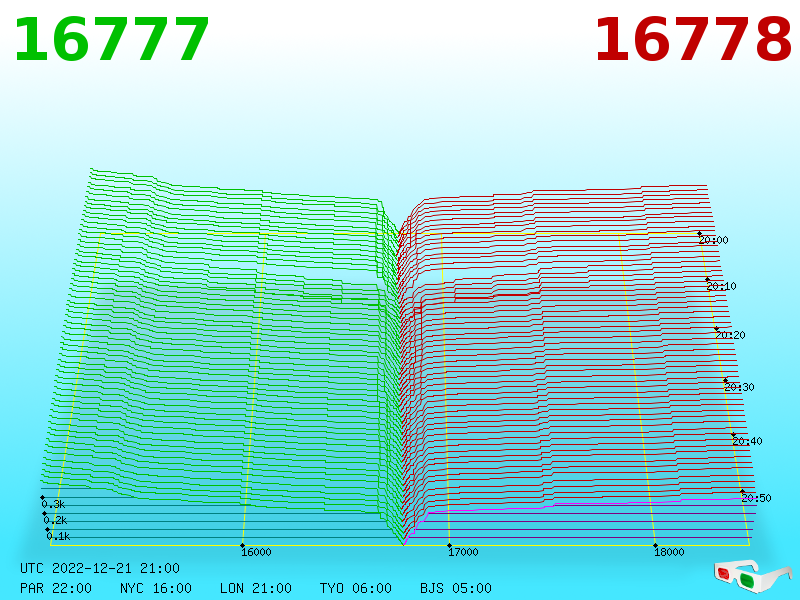Click the 20:10 time marker

pyautogui.click(x=721, y=286)
